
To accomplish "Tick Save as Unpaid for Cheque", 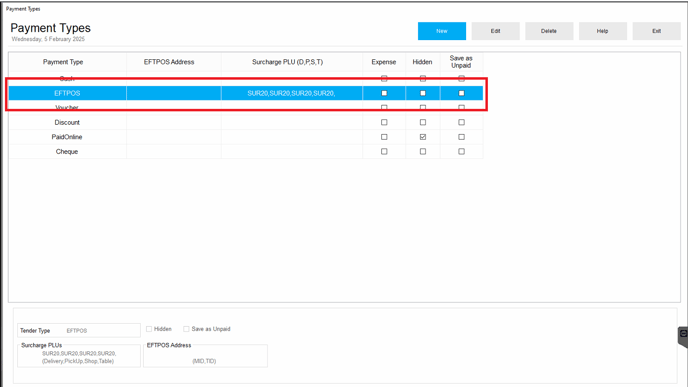I will (x=461, y=151).
